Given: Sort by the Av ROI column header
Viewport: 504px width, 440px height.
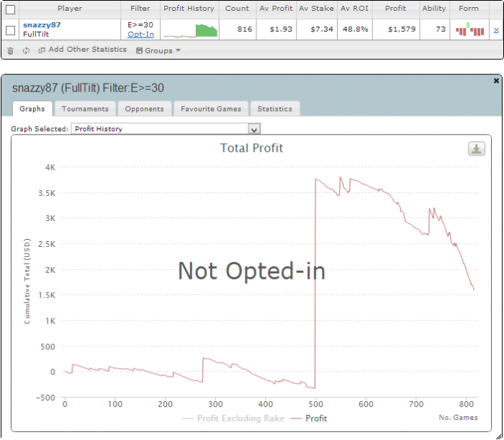Looking at the screenshot, I should pos(354,9).
